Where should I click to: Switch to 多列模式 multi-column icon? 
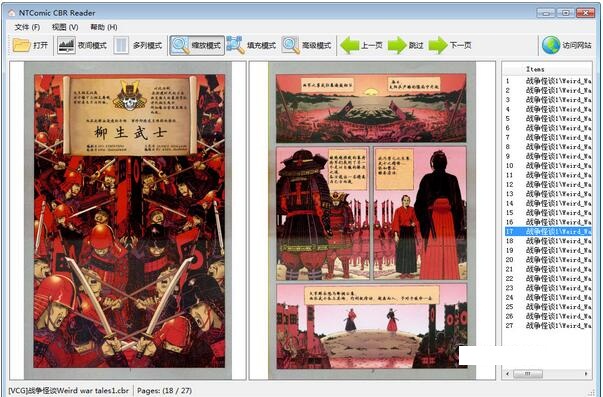click(x=121, y=45)
